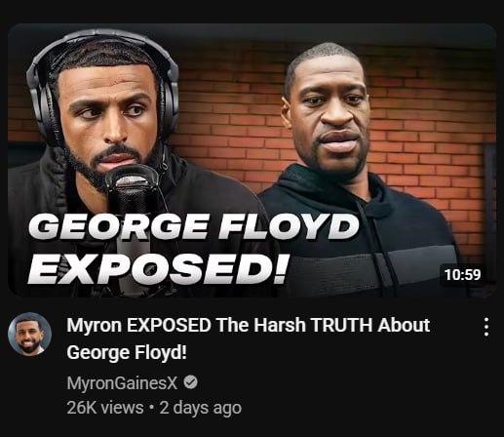Play the video by clicking its thumbnail

tap(252, 160)
